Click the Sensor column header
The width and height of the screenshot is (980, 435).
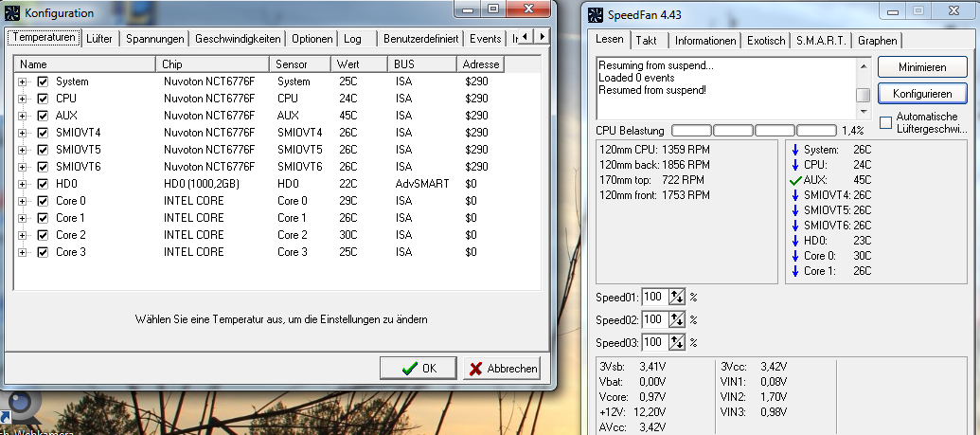point(300,64)
